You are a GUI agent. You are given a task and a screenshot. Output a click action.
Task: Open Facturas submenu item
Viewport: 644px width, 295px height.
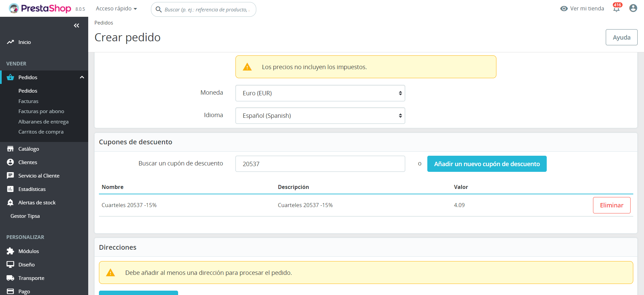point(28,101)
